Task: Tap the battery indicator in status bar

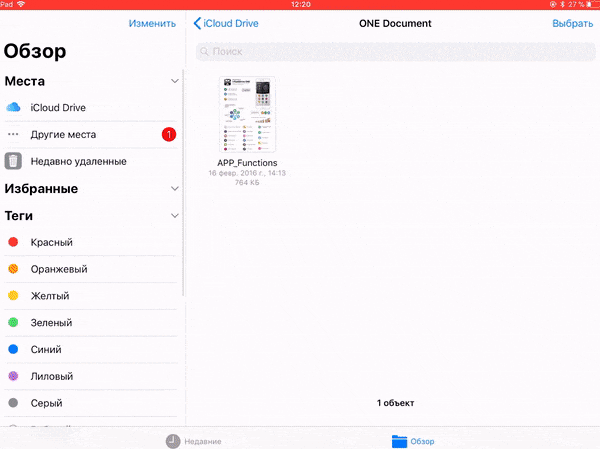Action: point(592,4)
